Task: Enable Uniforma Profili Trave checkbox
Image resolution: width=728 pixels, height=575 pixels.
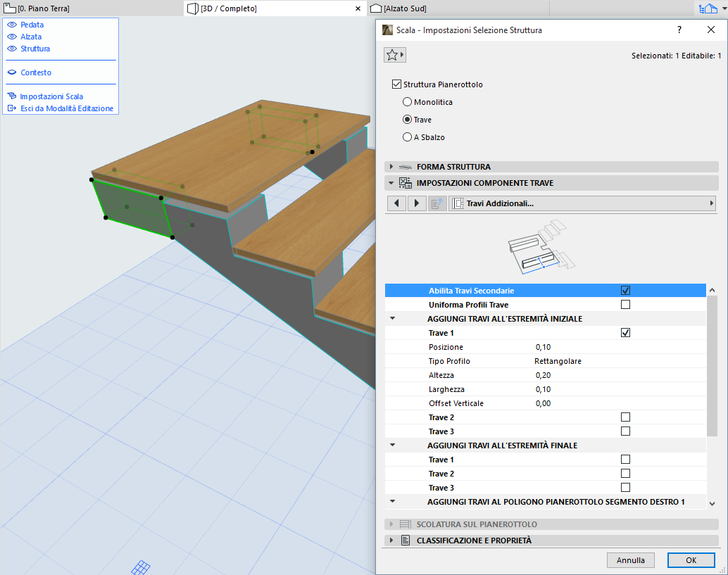Action: pos(625,305)
